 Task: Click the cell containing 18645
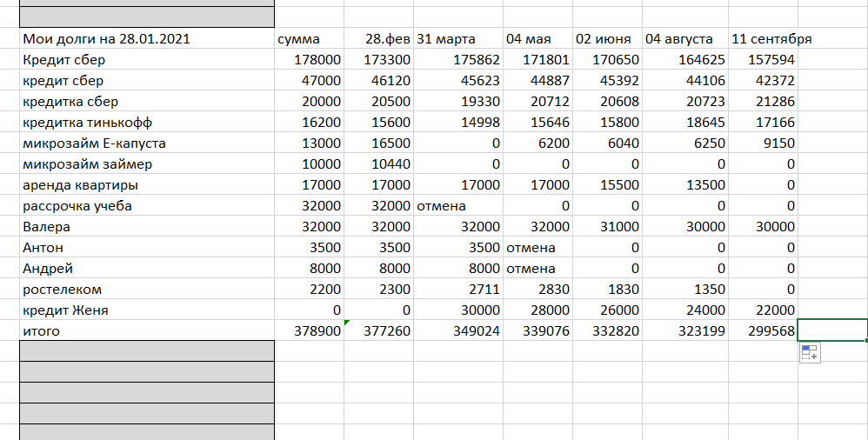click(x=685, y=122)
